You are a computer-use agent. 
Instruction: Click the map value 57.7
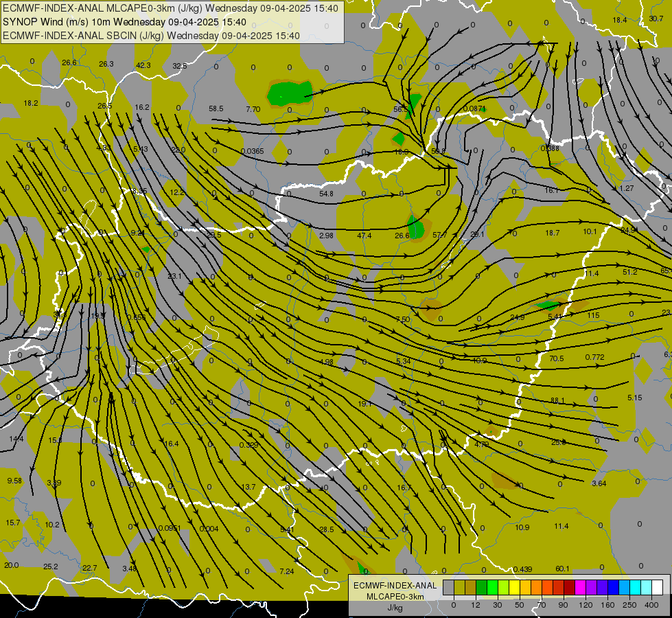[x=440, y=235]
